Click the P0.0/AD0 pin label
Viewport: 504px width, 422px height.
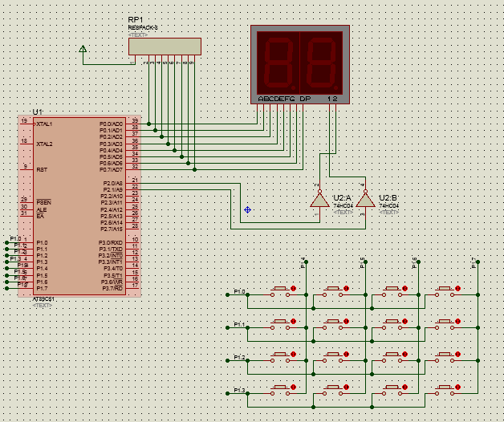pyautogui.click(x=111, y=124)
